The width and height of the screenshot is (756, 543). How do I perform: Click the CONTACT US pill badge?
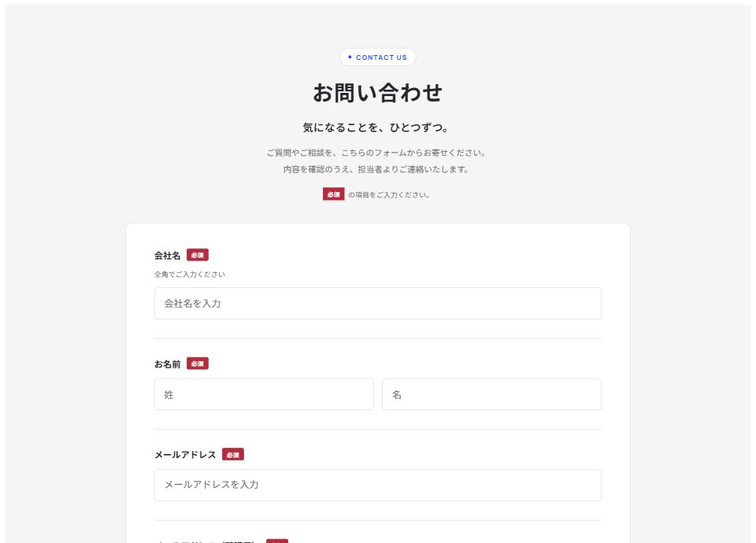[377, 57]
